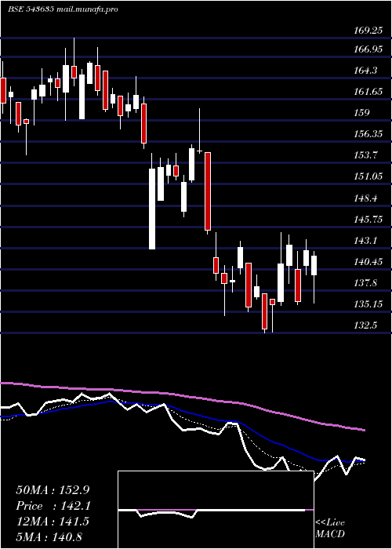The height and width of the screenshot is (549, 392).
Task: Select the 151.05 price axis label
Action: [368, 176]
